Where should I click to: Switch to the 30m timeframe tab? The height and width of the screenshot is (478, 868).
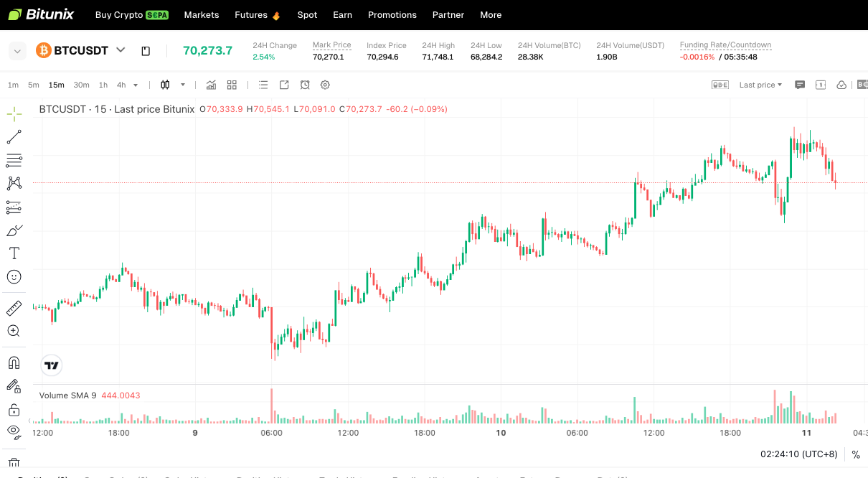[81, 85]
